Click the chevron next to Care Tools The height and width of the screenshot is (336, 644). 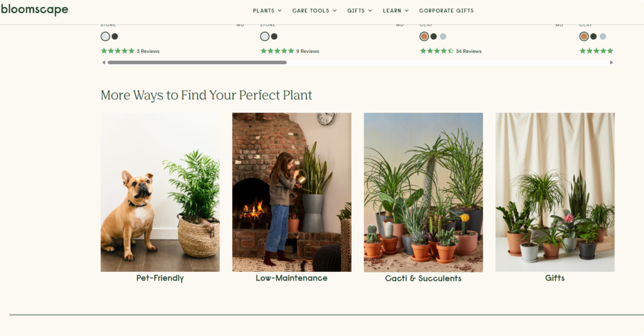[335, 11]
